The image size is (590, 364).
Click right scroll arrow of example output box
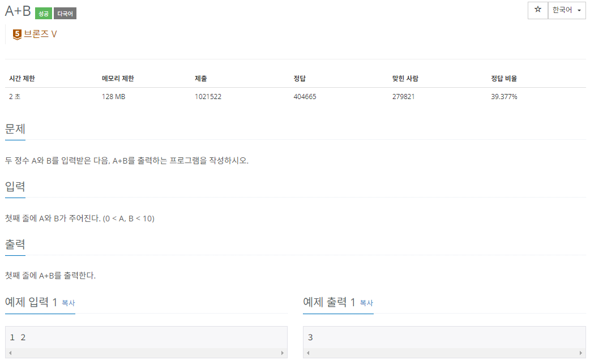(580, 353)
